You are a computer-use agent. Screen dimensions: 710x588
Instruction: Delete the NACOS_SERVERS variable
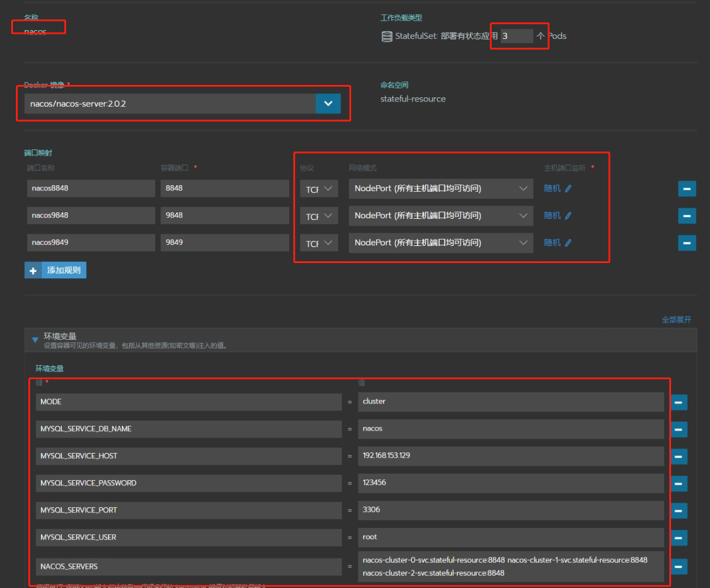[x=679, y=567]
